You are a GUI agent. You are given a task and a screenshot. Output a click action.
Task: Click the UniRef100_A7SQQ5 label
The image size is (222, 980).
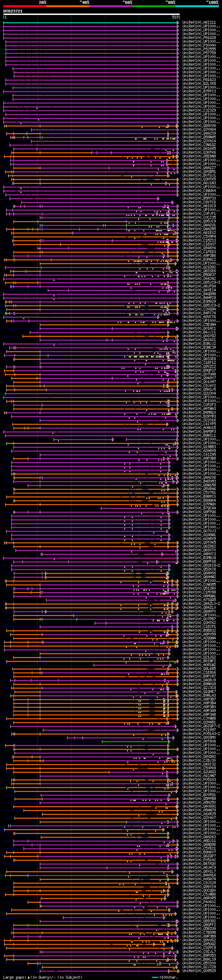pos(199,600)
